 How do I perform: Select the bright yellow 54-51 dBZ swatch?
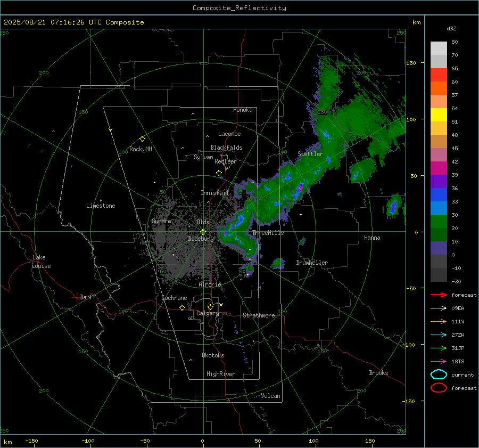pyautogui.click(x=439, y=115)
